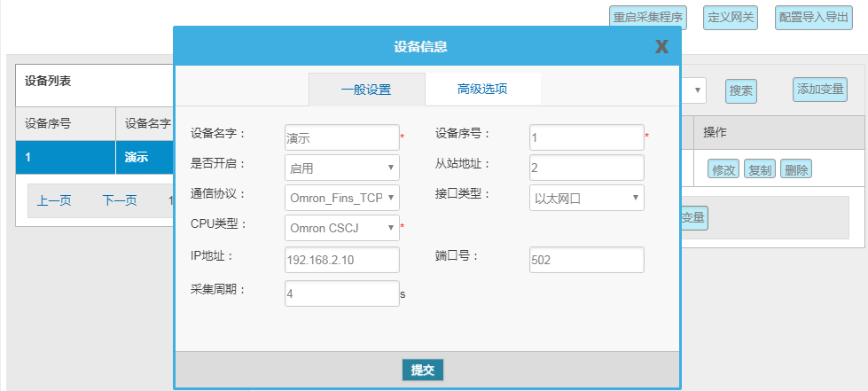Open 定义网关 settings
The height and width of the screenshot is (391, 868).
(x=731, y=18)
